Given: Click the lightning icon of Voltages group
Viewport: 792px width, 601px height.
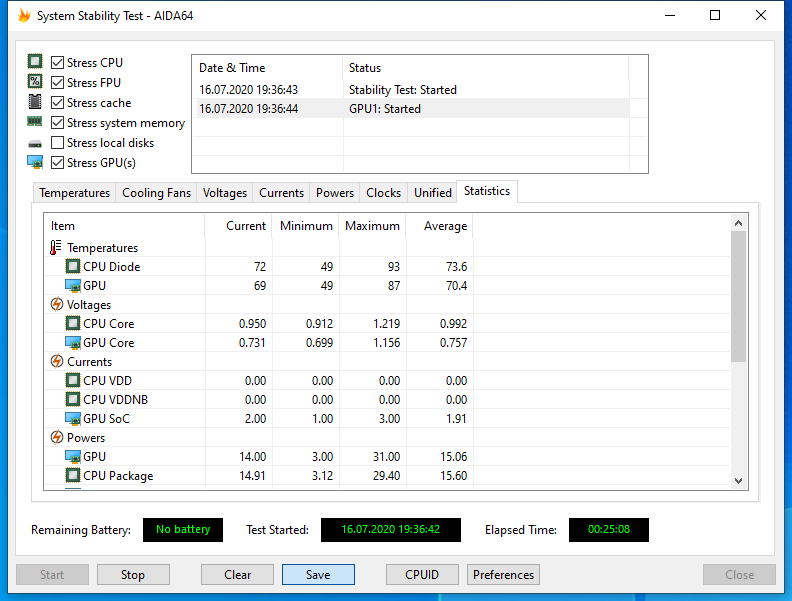Looking at the screenshot, I should 57,305.
